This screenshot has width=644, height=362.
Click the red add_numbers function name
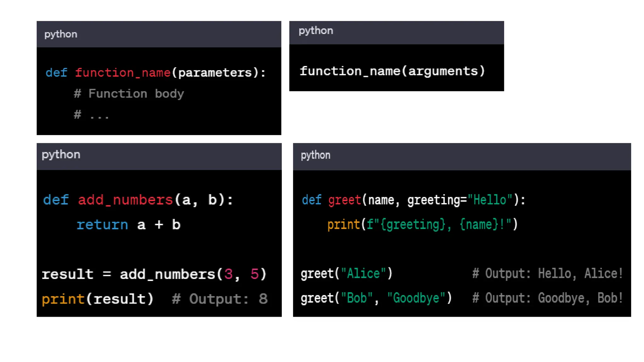125,200
